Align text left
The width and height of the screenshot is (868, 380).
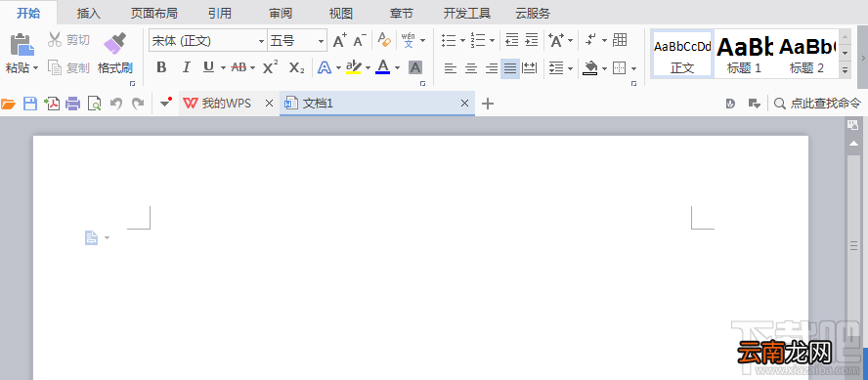pyautogui.click(x=452, y=68)
